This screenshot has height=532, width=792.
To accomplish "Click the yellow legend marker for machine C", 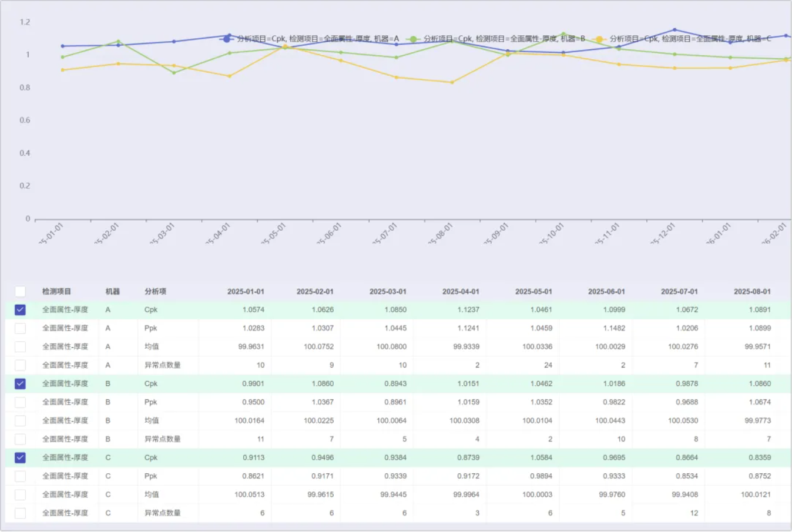I will point(599,39).
